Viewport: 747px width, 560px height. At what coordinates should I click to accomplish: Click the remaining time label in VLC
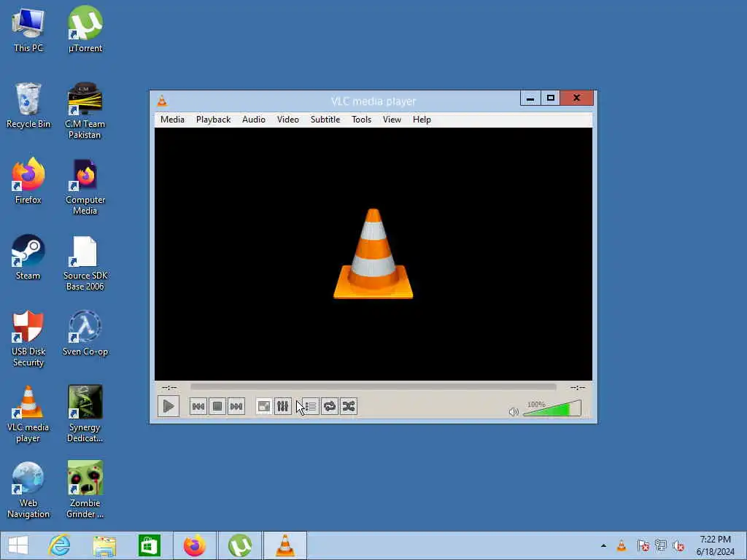(578, 388)
